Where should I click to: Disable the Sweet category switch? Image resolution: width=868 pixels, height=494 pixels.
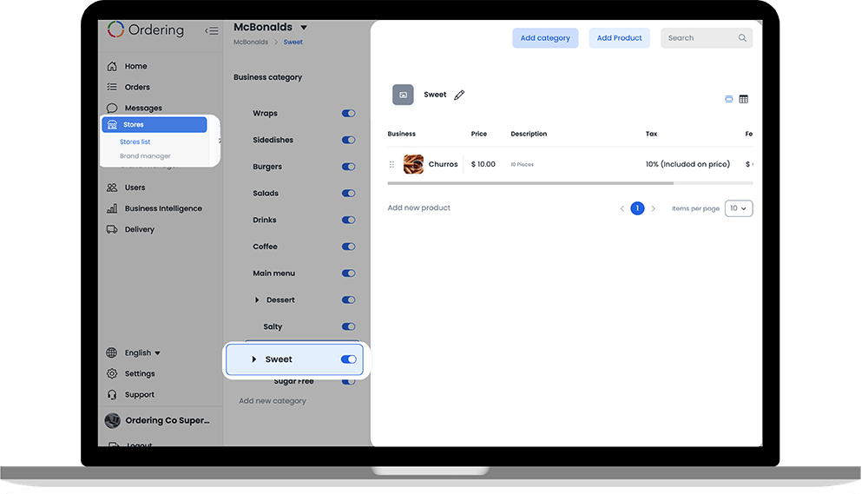click(348, 359)
